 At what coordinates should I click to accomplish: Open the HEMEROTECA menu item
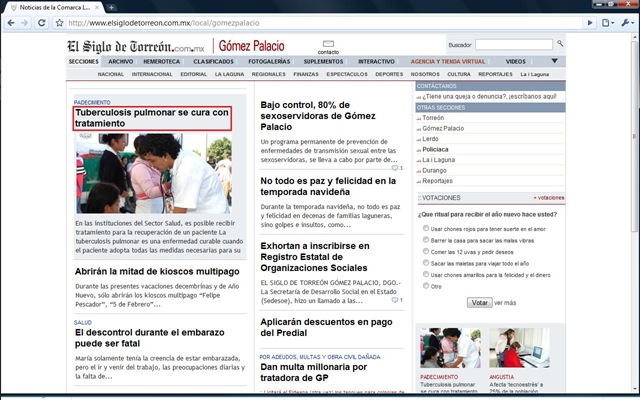tap(162, 62)
